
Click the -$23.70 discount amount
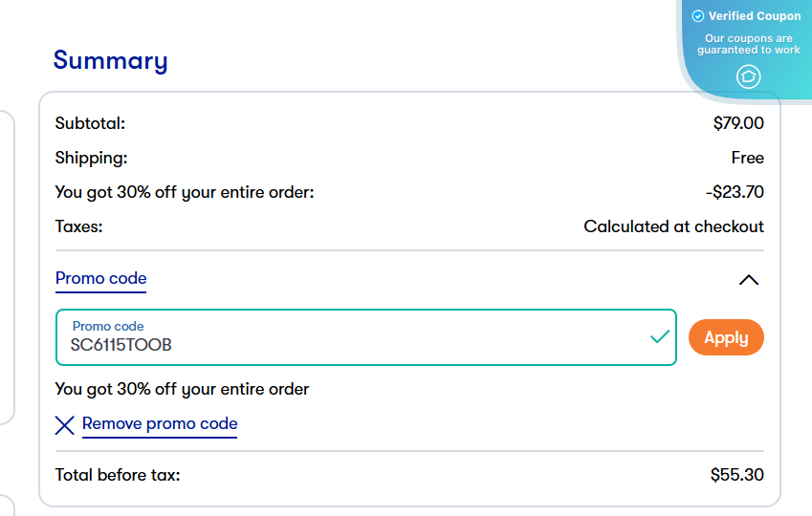coord(735,192)
